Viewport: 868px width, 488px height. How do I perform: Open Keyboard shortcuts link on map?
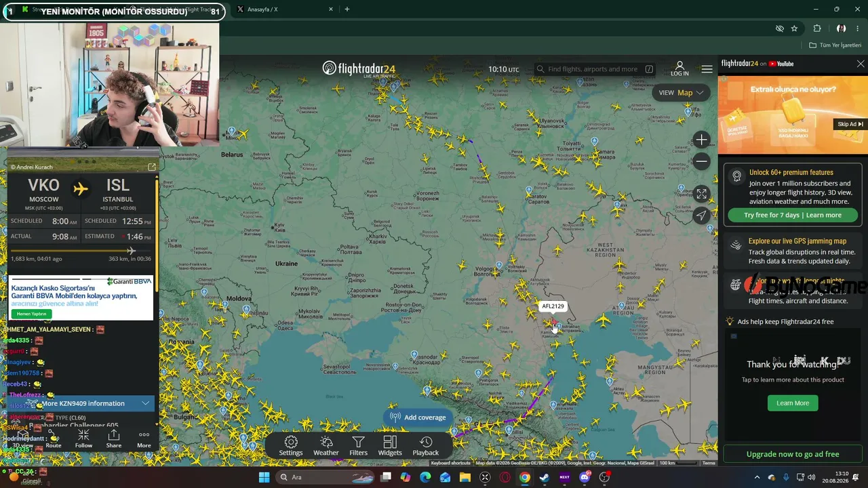(x=451, y=463)
